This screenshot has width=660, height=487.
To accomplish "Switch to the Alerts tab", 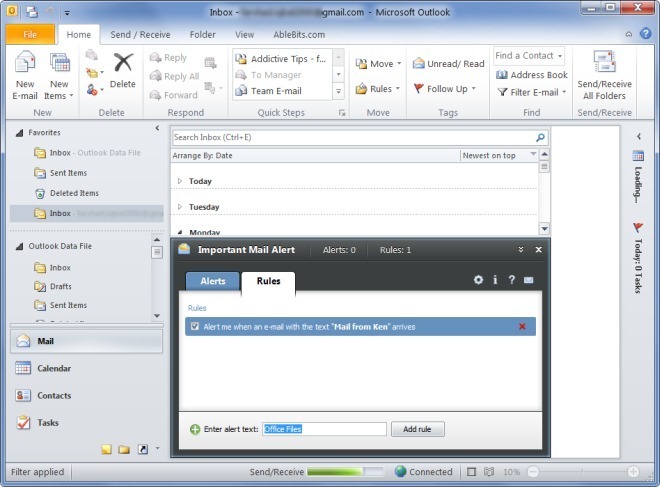I will click(x=213, y=281).
